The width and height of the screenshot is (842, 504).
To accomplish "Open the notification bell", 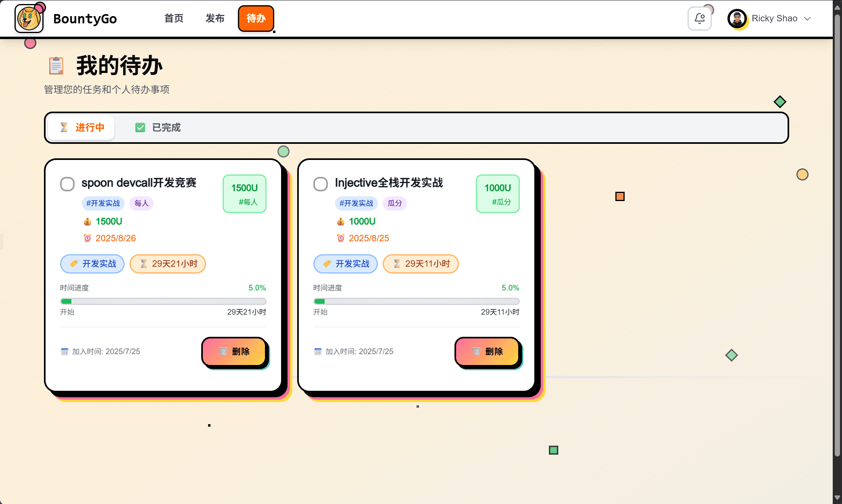I will click(700, 19).
